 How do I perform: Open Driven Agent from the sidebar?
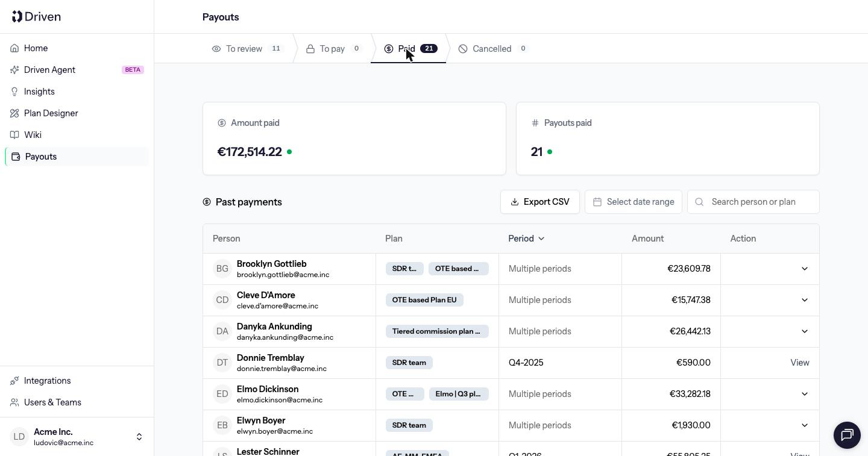[x=77, y=70]
